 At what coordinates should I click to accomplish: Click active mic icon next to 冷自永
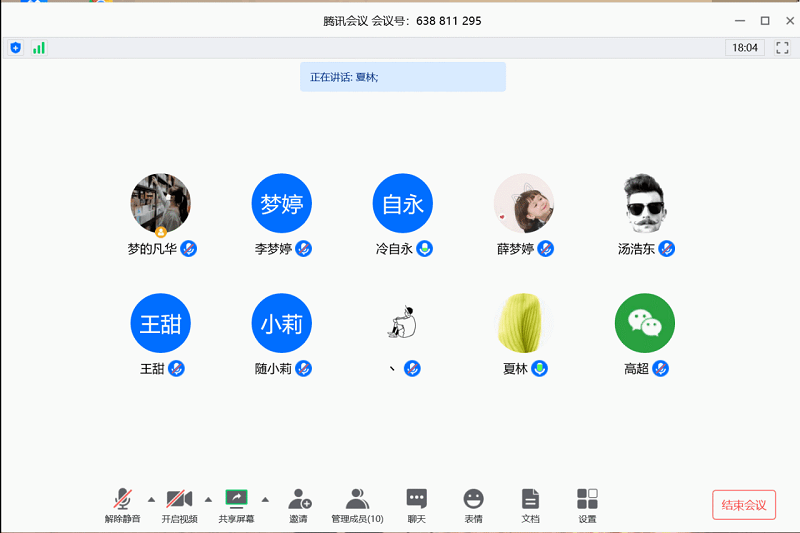pos(424,249)
